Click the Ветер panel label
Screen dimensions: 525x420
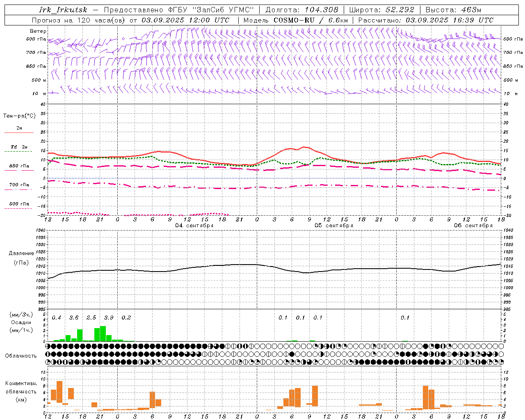38,31
